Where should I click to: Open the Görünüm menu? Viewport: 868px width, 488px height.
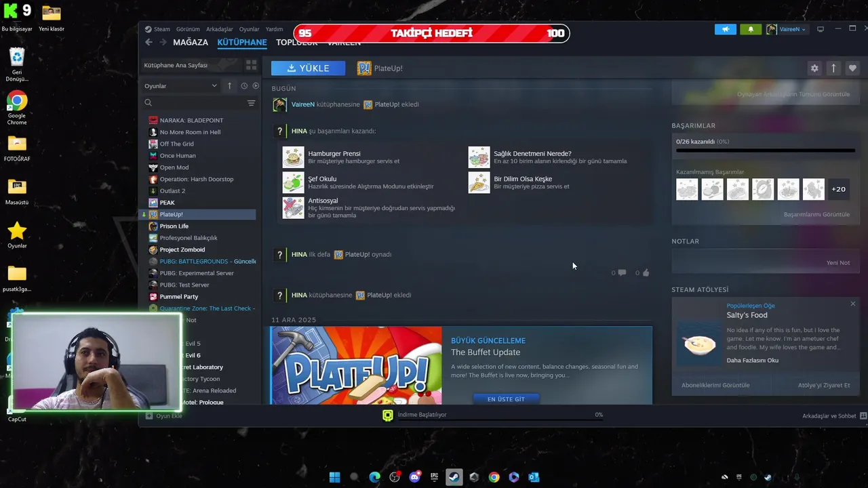coord(188,29)
